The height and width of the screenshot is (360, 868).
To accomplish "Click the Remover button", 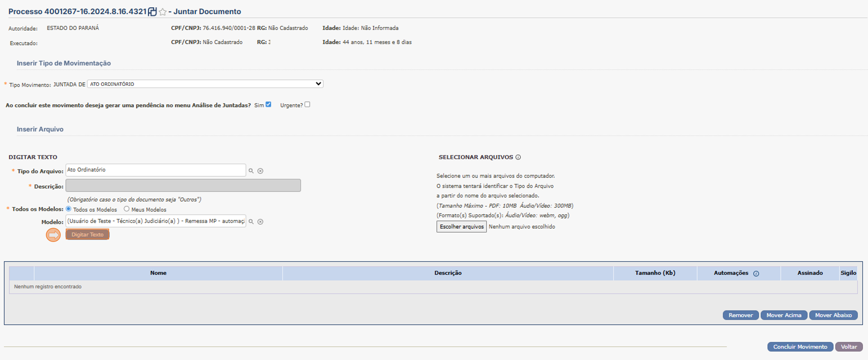I will pyautogui.click(x=740, y=315).
